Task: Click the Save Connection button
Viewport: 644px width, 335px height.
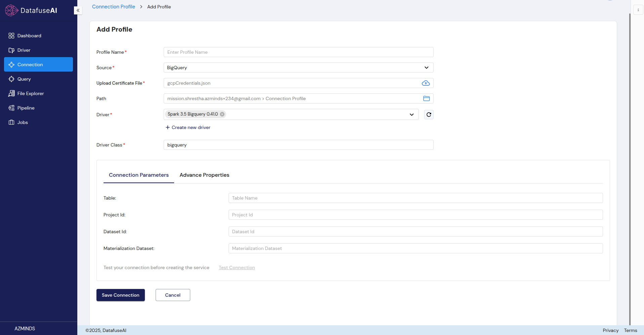Action: 120,295
